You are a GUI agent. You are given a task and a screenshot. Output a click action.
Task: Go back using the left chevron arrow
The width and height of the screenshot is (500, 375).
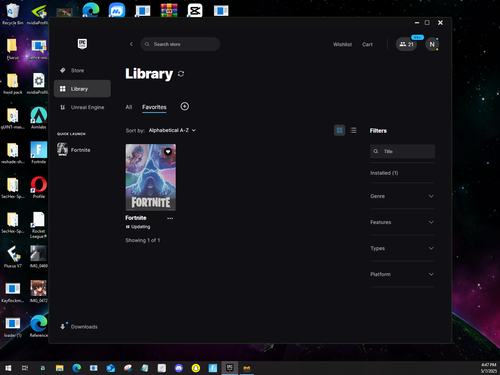pos(131,44)
